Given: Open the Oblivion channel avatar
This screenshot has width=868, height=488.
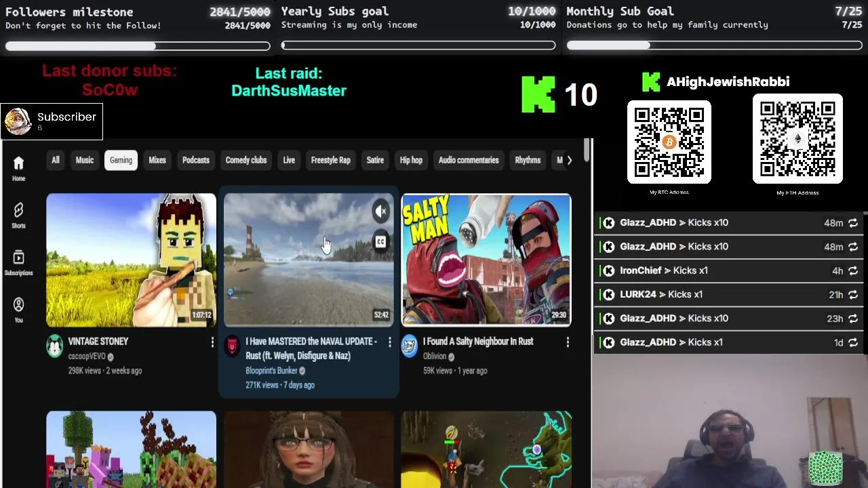Looking at the screenshot, I should [410, 346].
